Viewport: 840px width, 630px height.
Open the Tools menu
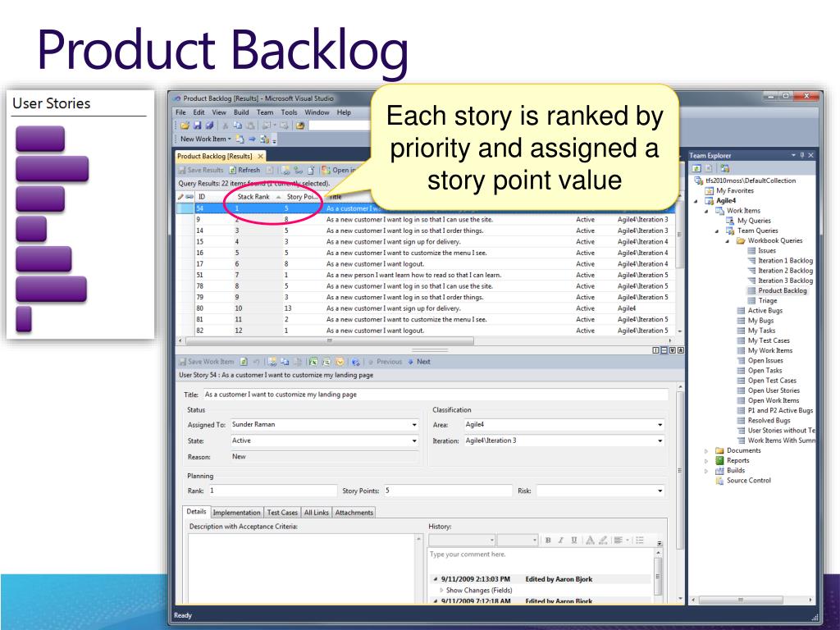coord(289,112)
